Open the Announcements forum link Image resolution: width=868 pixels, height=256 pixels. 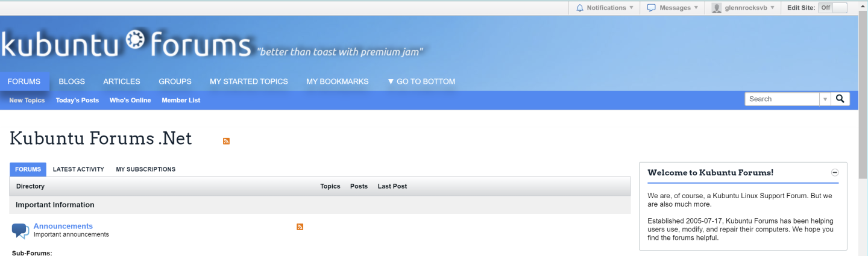click(63, 226)
